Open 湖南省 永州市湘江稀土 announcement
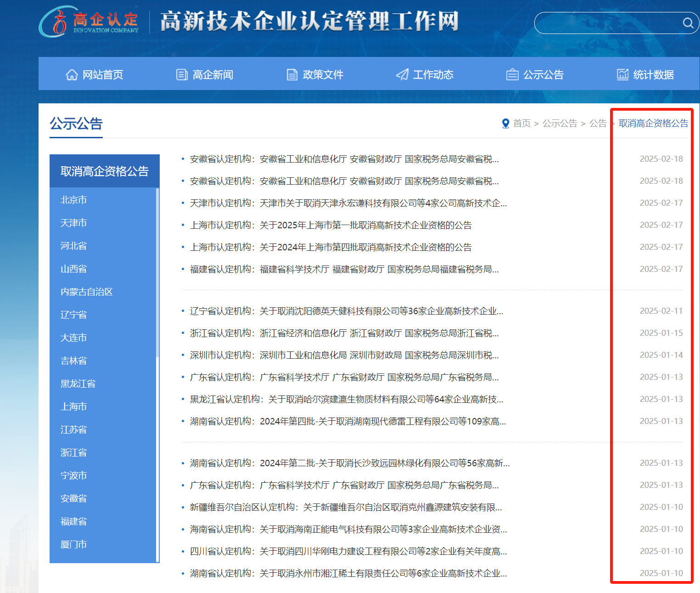Image resolution: width=700 pixels, height=593 pixels. [x=348, y=573]
